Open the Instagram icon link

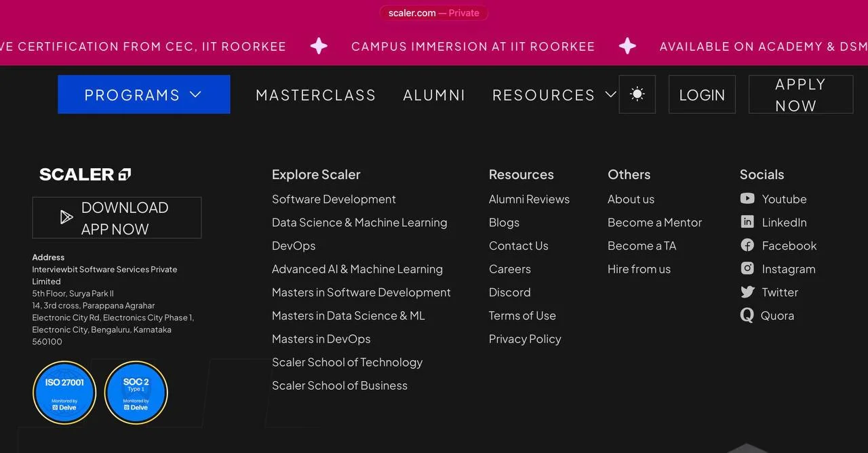[x=747, y=269]
